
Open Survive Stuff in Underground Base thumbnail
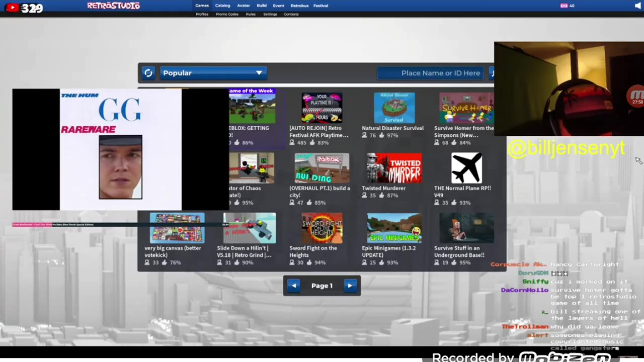pos(466,228)
